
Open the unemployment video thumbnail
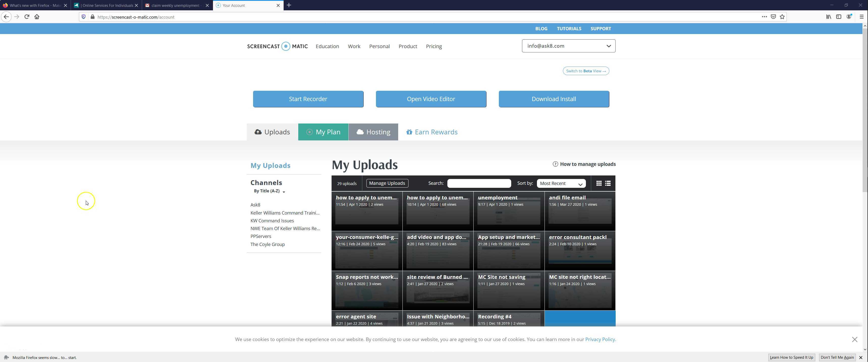pyautogui.click(x=508, y=211)
